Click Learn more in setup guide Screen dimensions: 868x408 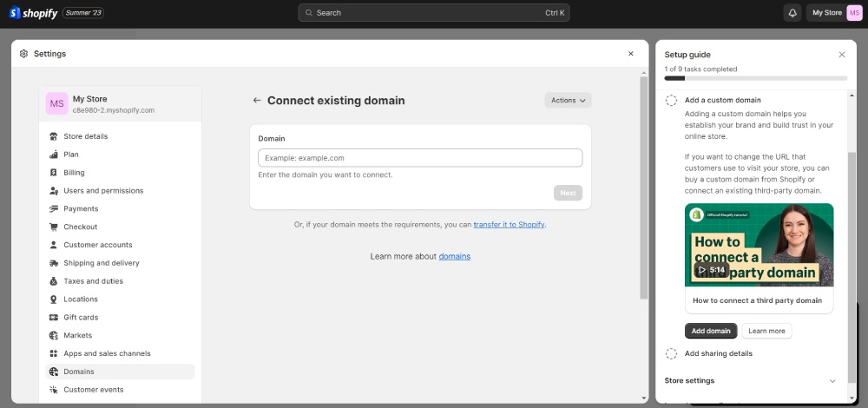766,331
